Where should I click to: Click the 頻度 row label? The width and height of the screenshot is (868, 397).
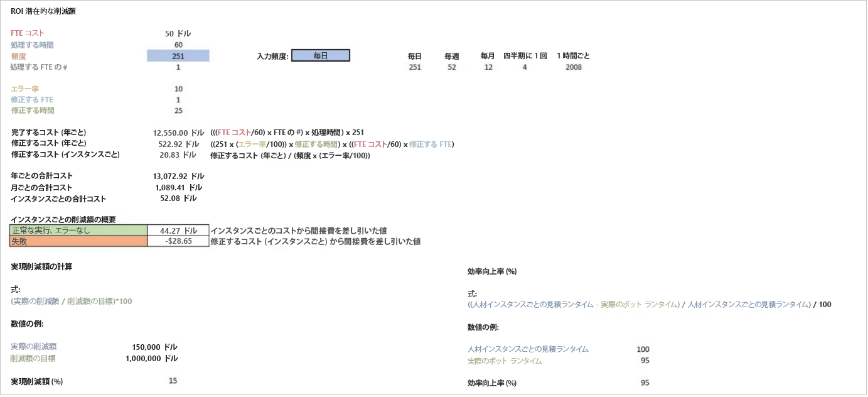(19, 56)
